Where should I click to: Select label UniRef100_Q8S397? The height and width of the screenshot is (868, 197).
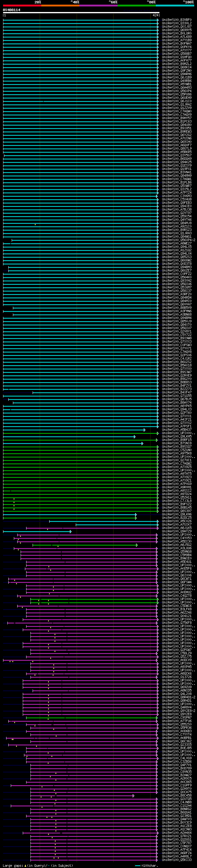click(x=177, y=511)
